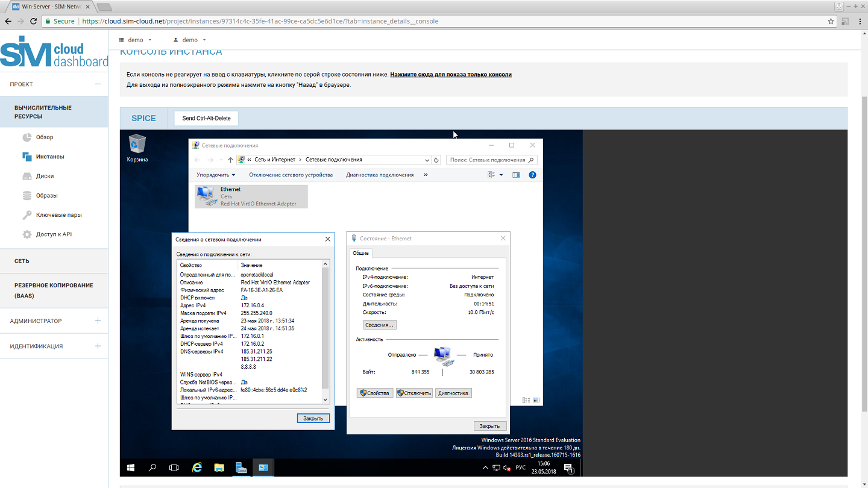Open Internet Explorer from the taskbar
This screenshot has width=868, height=488.
tap(197, 468)
